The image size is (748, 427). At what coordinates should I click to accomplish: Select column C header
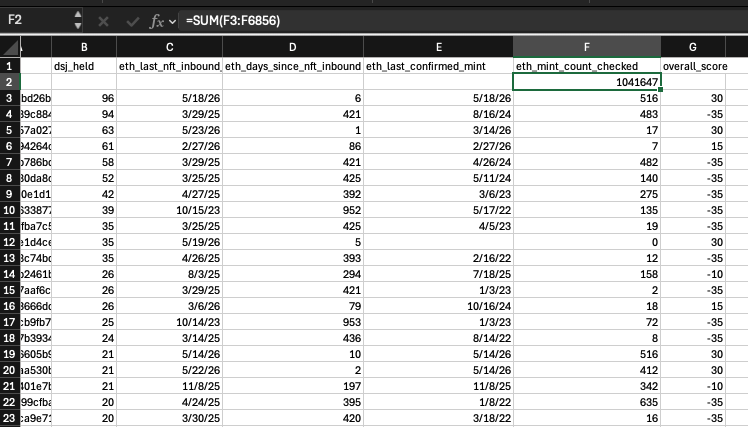tap(169, 47)
